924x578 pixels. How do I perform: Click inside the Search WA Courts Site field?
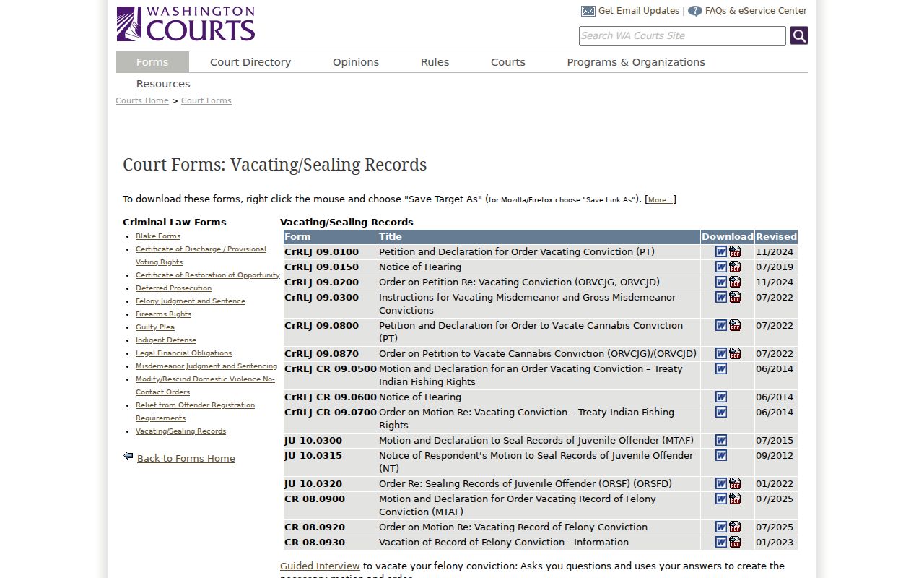pyautogui.click(x=682, y=35)
